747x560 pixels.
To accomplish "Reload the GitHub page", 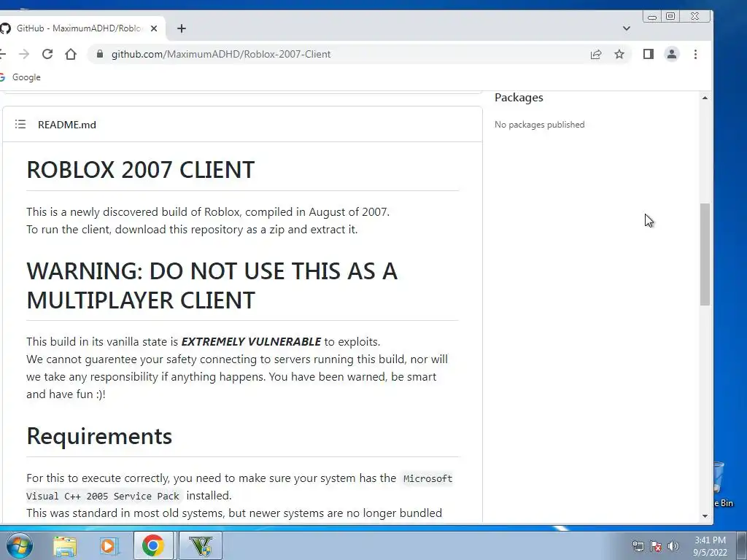I will [47, 54].
